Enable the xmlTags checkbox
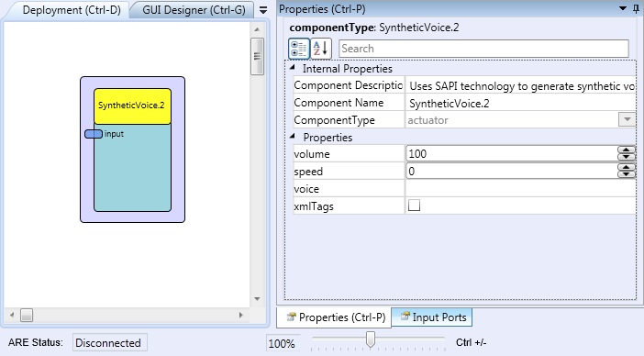 (414, 205)
